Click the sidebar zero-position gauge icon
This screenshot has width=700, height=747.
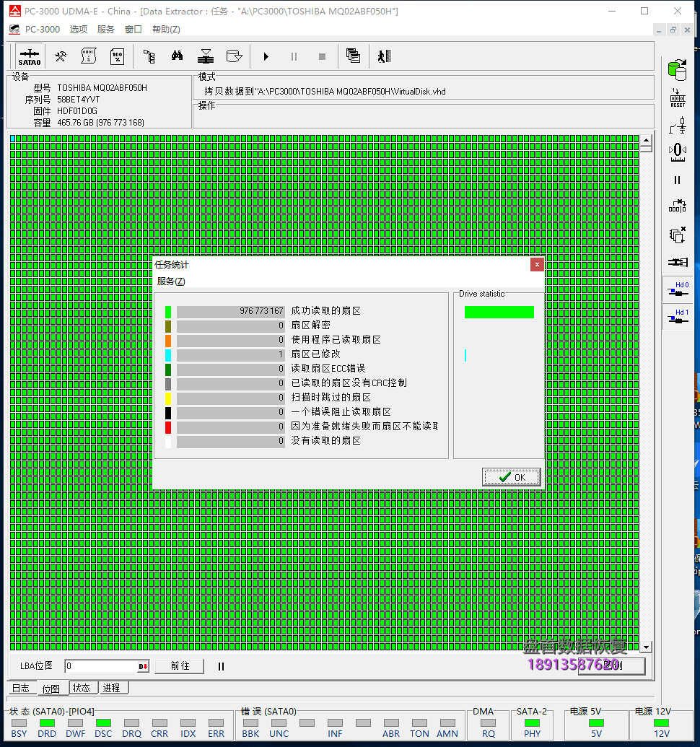click(677, 152)
